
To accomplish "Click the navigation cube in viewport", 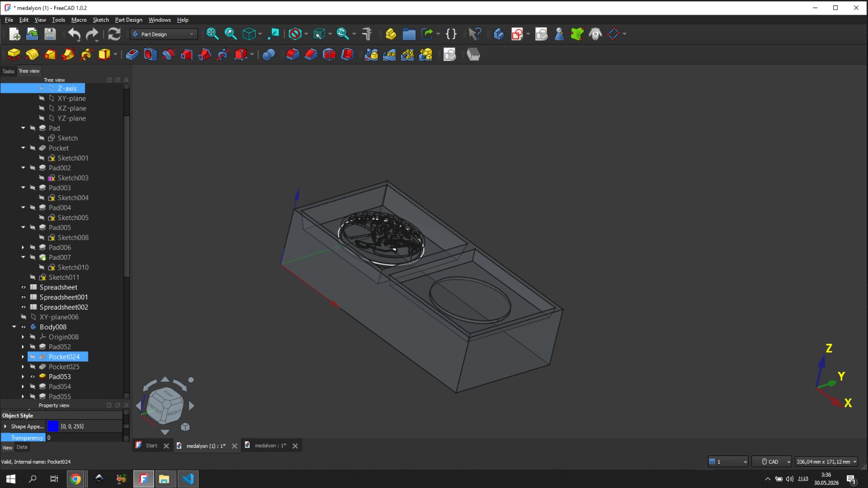I will pos(165,407).
